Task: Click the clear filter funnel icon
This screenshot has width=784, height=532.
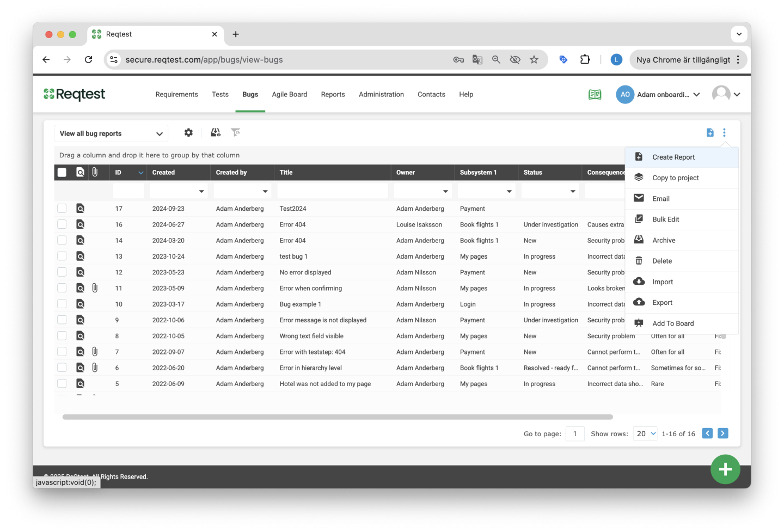Action: pyautogui.click(x=235, y=133)
